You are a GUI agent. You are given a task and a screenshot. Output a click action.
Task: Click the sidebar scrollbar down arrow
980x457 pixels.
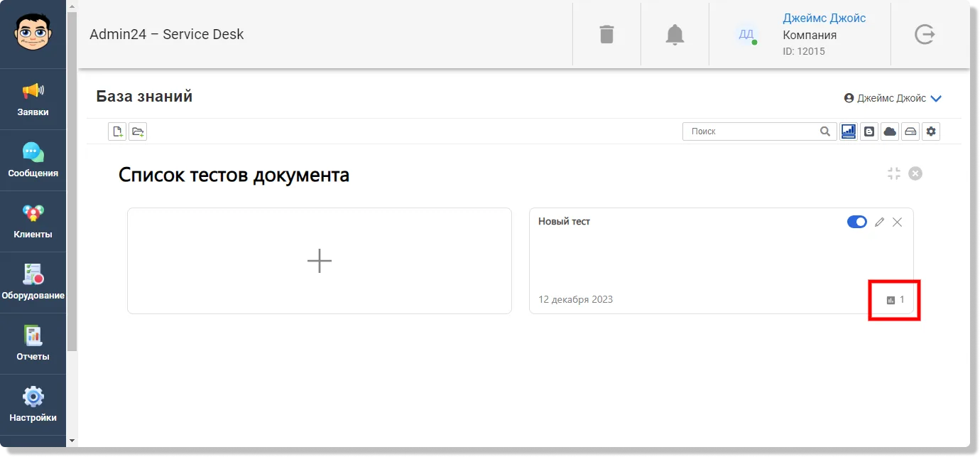72,441
